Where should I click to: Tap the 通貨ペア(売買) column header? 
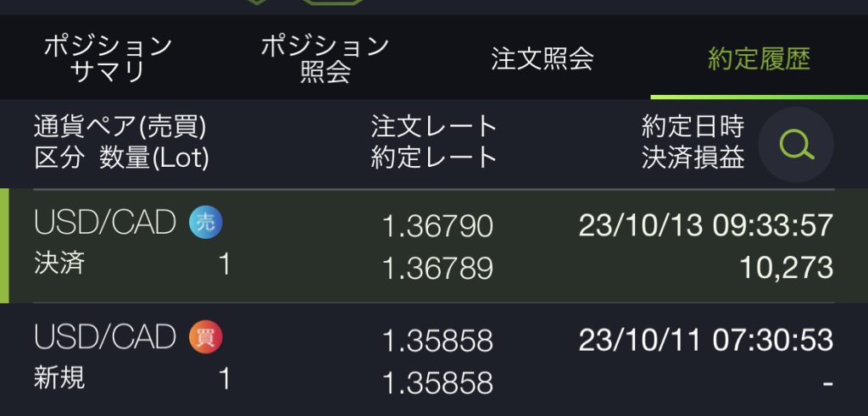pyautogui.click(x=120, y=127)
